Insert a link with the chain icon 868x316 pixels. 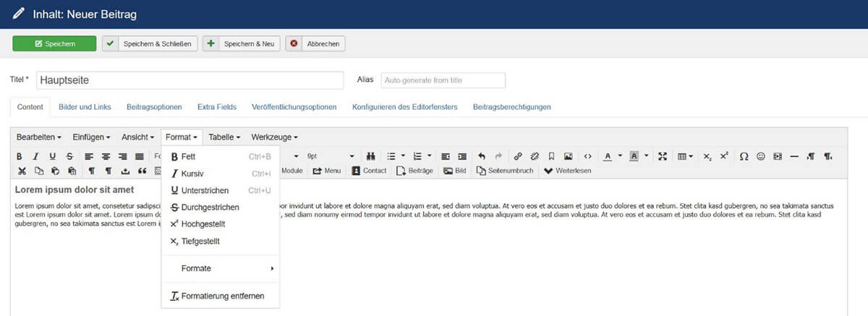tap(518, 156)
